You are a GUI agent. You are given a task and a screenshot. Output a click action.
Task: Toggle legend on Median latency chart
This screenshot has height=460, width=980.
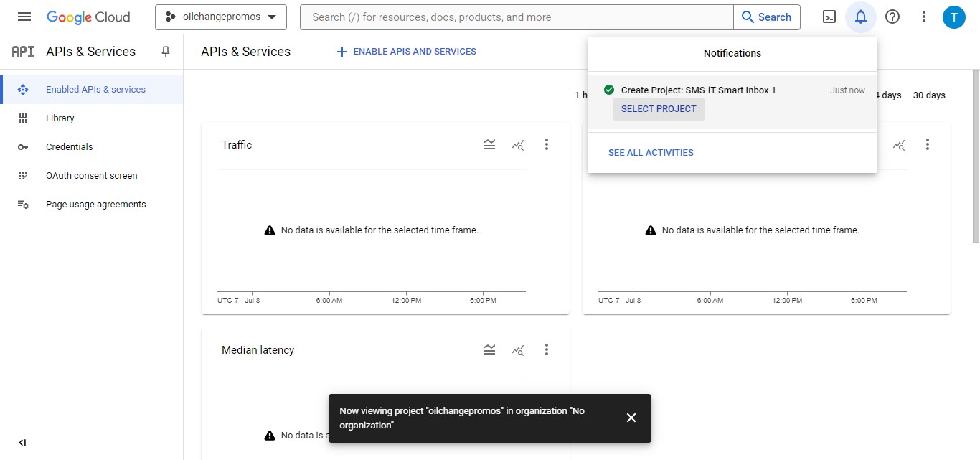(489, 350)
